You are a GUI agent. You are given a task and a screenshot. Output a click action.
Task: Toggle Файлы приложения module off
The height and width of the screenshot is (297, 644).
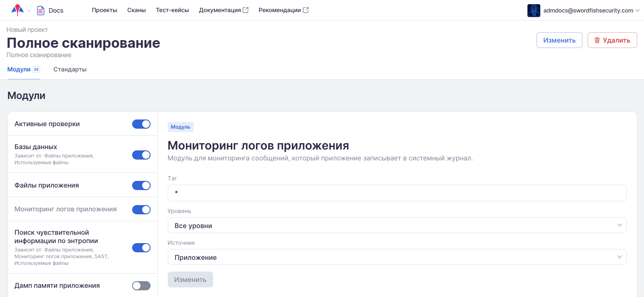coord(141,185)
